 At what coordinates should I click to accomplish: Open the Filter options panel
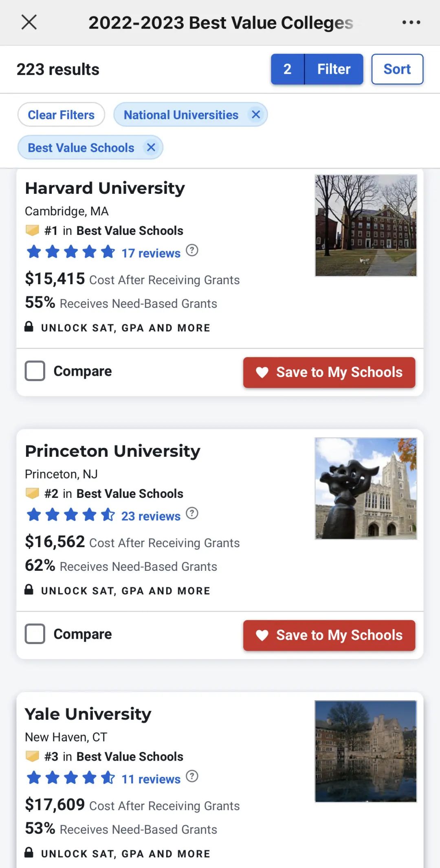coord(333,69)
